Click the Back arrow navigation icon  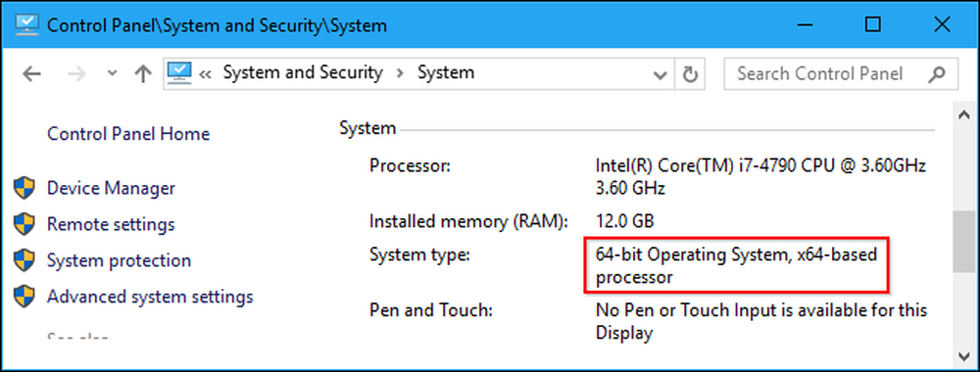pos(31,74)
